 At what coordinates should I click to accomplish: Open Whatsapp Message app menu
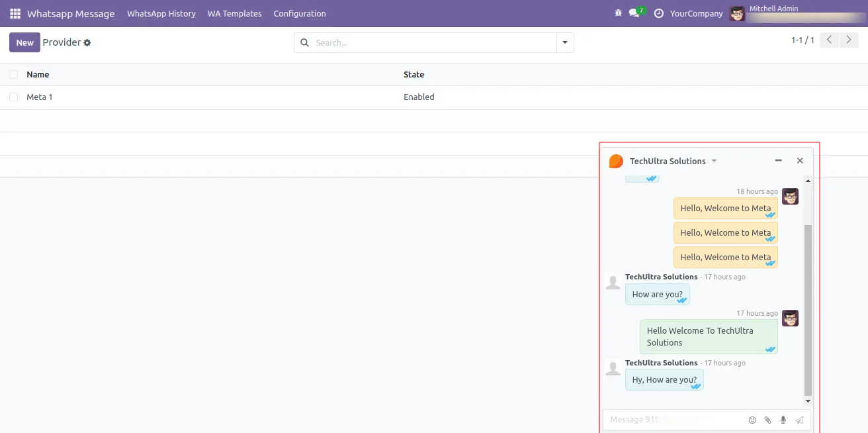tap(71, 13)
